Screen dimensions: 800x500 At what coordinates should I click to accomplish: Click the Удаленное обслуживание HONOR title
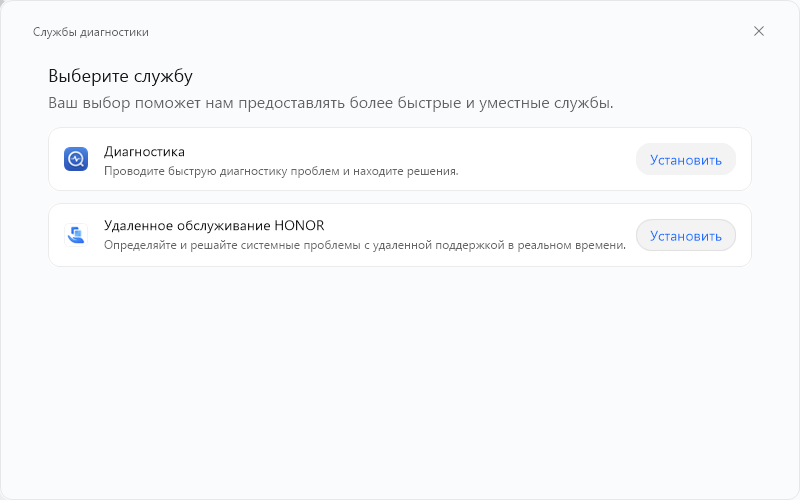214,226
